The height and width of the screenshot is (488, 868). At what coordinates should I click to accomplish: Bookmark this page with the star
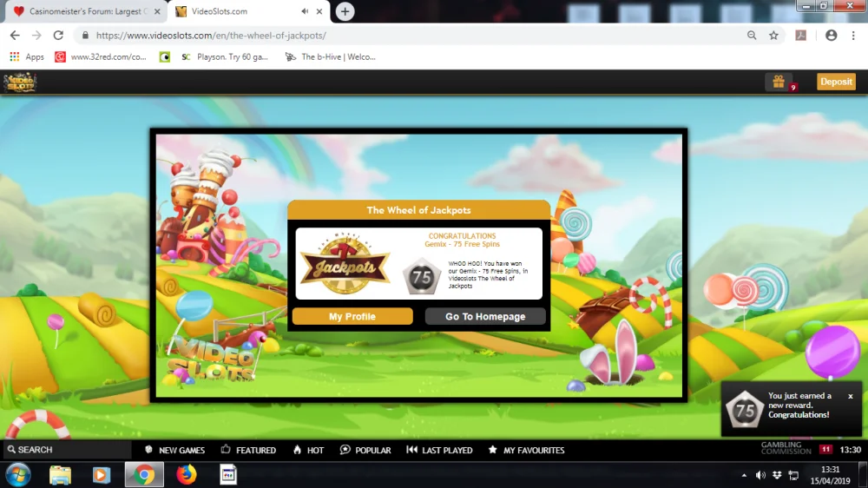click(x=774, y=36)
